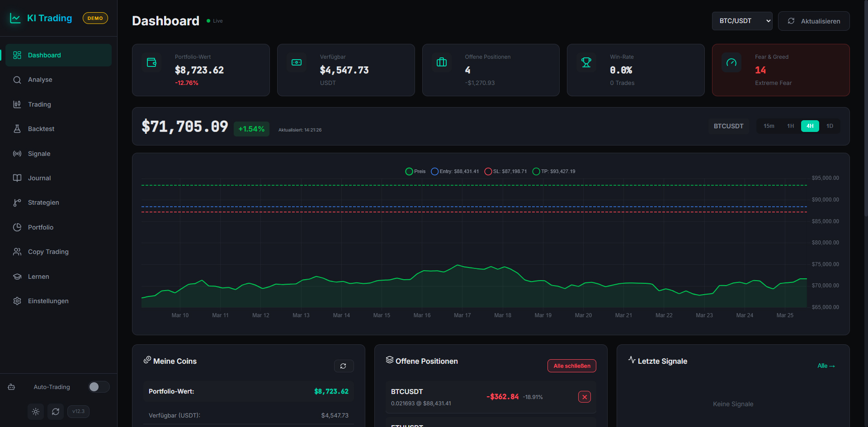Hide the SL line via chart legend
Screen dimensions: 868x427
coord(505,172)
